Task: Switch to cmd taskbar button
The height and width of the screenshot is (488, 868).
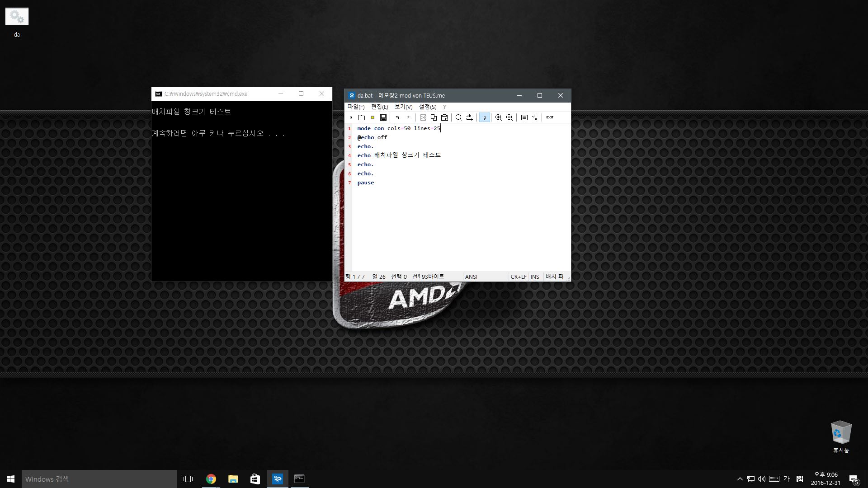Action: (299, 479)
